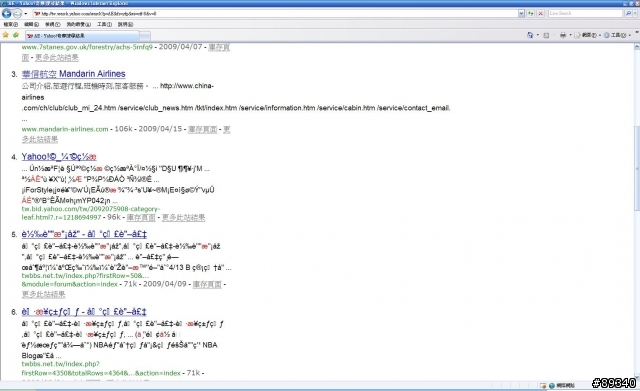Click the browser Forward arrow button
Screen dimensions: 640x391
click(x=17, y=13)
